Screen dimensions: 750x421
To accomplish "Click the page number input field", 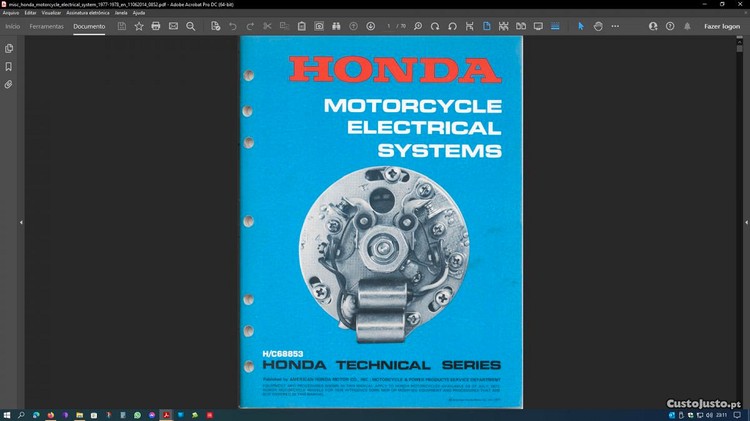I will [x=391, y=26].
